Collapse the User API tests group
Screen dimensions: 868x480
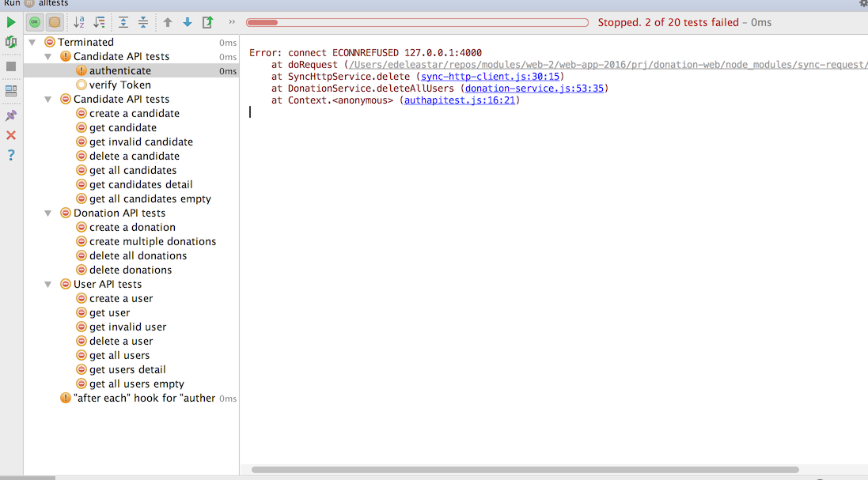[x=47, y=284]
